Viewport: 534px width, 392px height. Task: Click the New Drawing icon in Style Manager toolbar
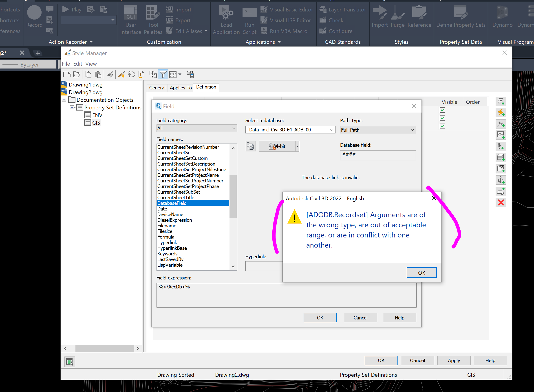click(x=67, y=75)
